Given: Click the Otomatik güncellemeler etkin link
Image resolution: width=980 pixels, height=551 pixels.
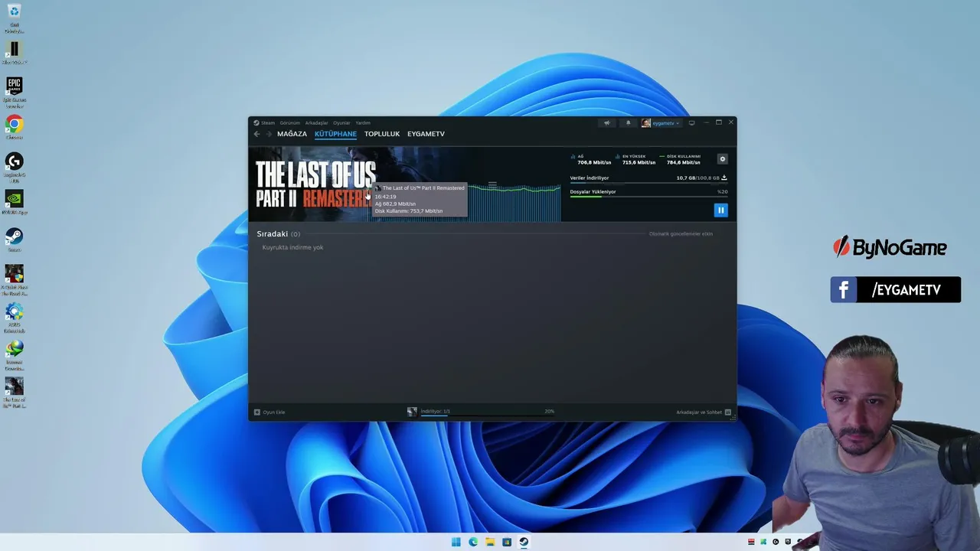Looking at the screenshot, I should click(681, 233).
